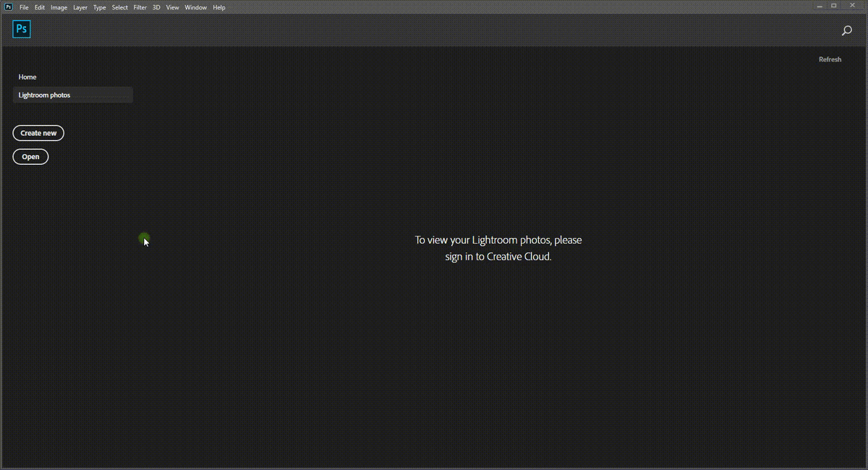Click the Refresh link
Image resolution: width=868 pixels, height=470 pixels.
[830, 59]
